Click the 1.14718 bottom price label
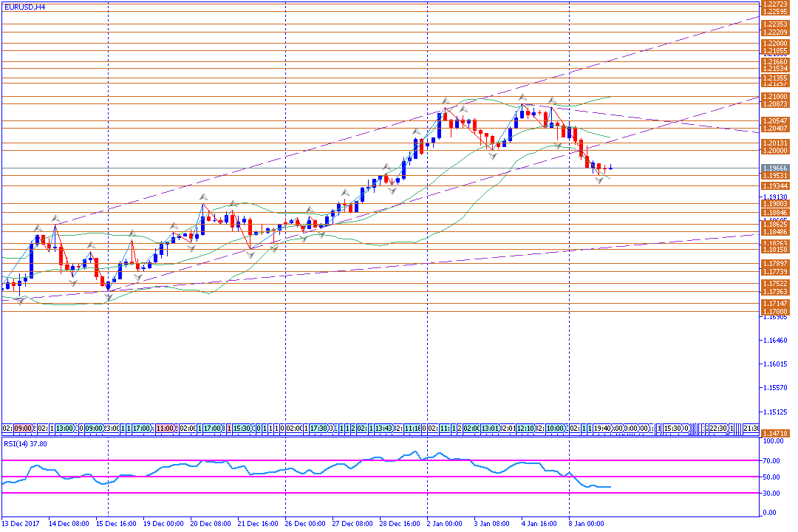Viewport: 798px width, 532px height. click(x=774, y=433)
